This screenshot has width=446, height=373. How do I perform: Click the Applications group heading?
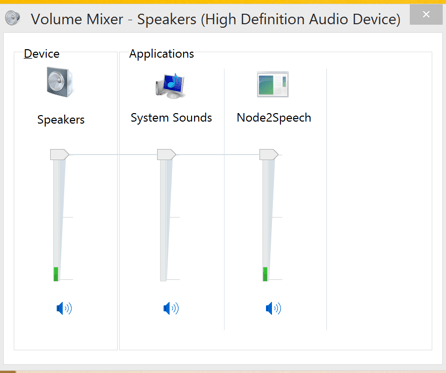point(162,54)
